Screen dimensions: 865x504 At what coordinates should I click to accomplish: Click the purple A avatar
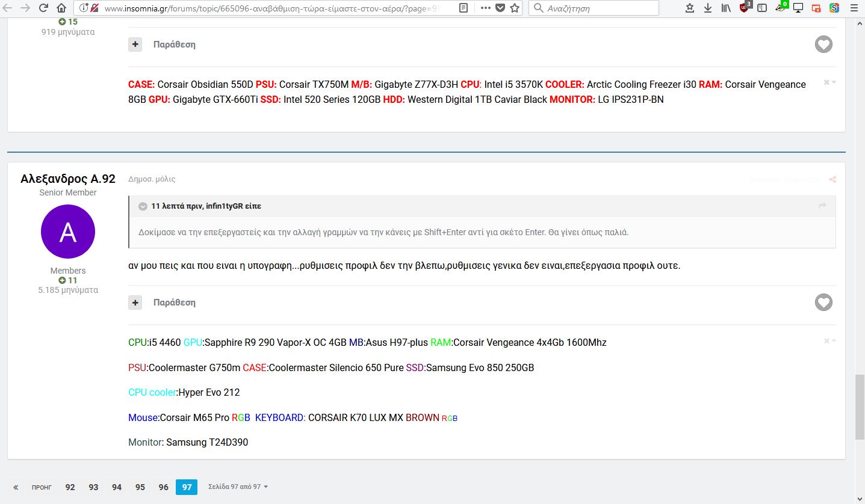point(68,232)
